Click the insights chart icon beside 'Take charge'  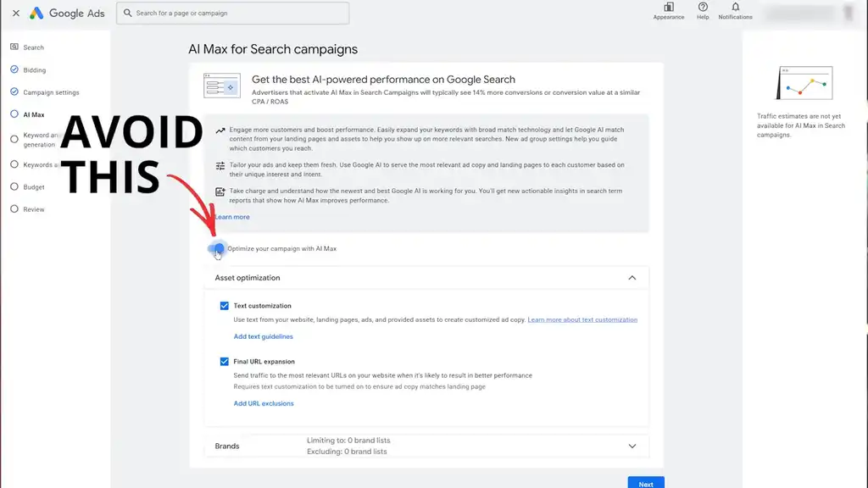(x=220, y=191)
